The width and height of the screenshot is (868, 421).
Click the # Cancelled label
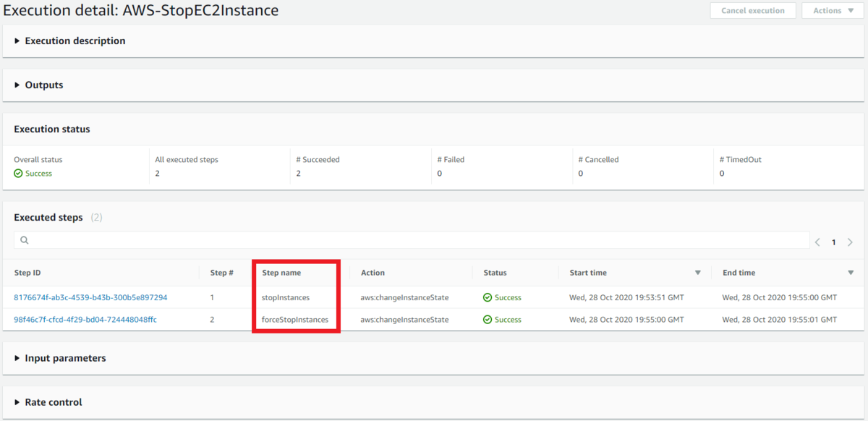[598, 159]
